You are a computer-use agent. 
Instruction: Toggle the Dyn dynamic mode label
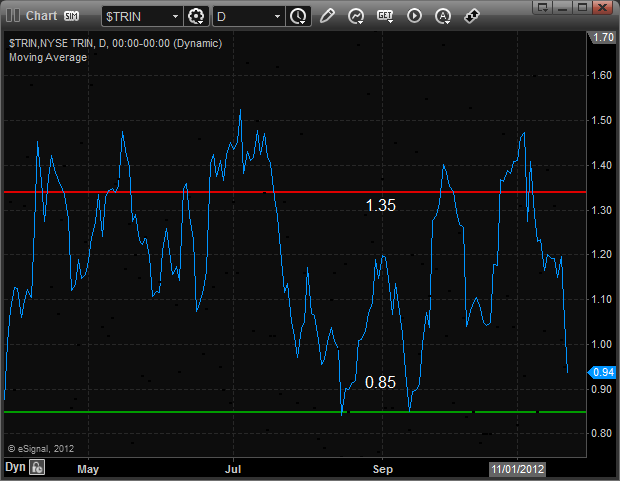(x=15, y=467)
